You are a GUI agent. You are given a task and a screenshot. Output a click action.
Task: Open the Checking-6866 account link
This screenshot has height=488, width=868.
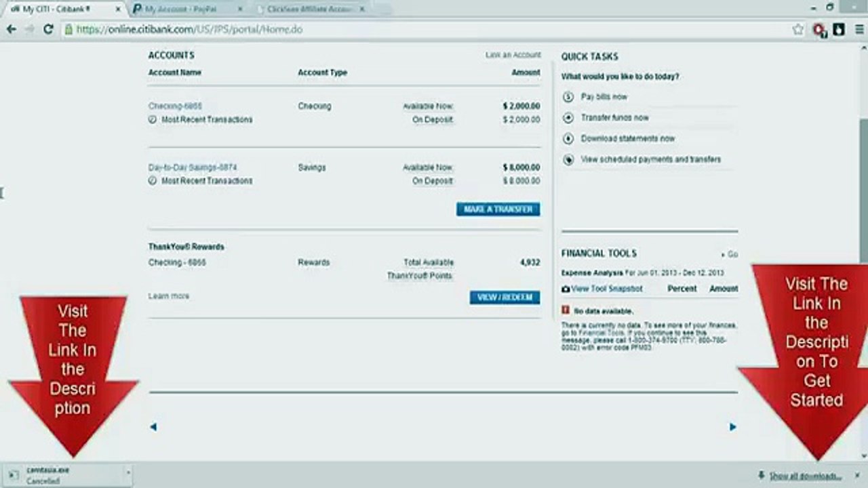[175, 106]
